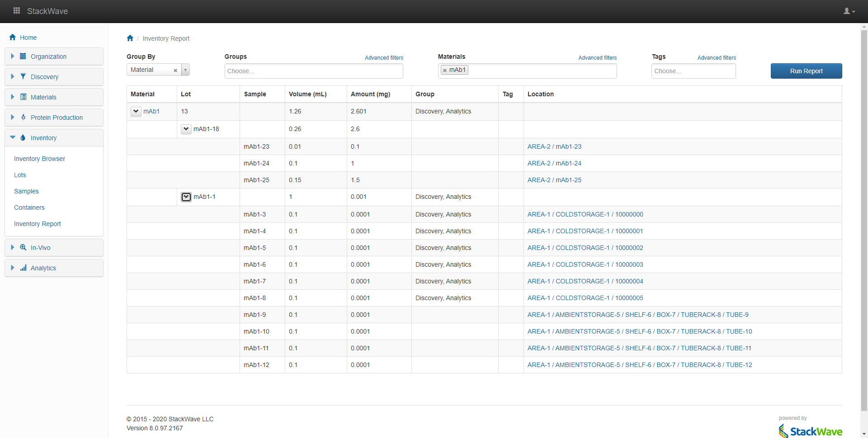Open the apps grid icon beside StackWave
Viewport: 868px width, 438px height.
(17, 11)
